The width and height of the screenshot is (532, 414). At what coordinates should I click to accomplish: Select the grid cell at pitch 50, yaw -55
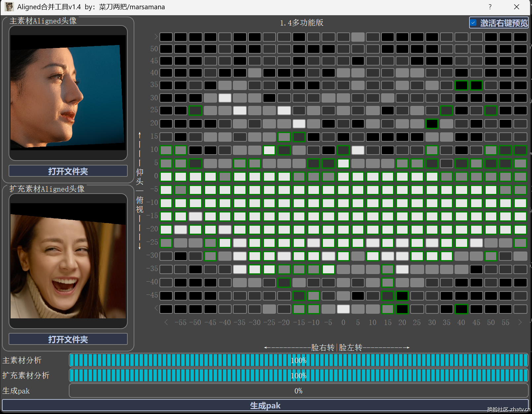pos(181,49)
